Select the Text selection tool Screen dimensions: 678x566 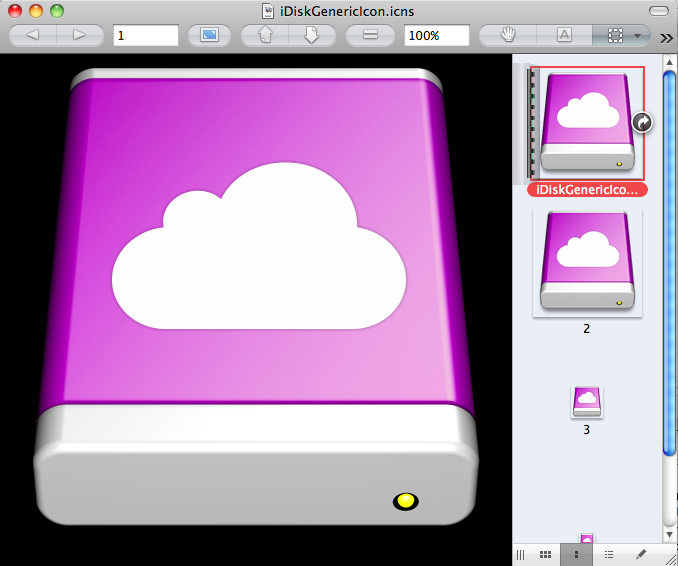click(564, 35)
